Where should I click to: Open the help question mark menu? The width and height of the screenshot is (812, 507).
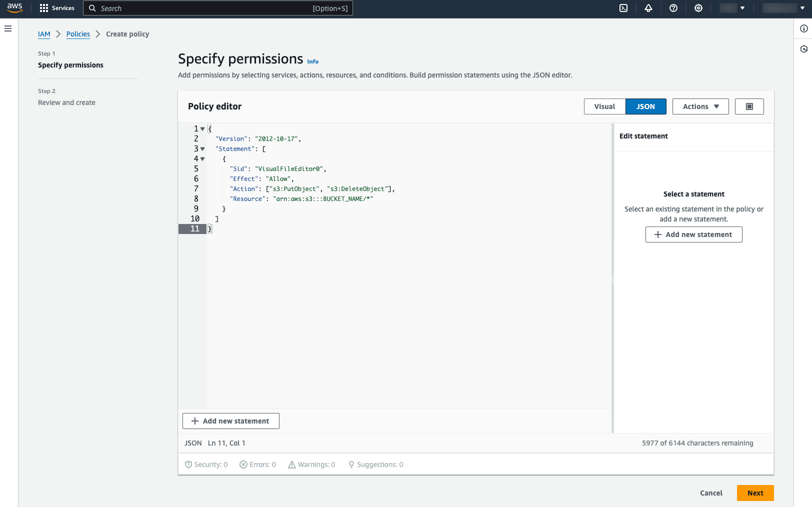(673, 8)
